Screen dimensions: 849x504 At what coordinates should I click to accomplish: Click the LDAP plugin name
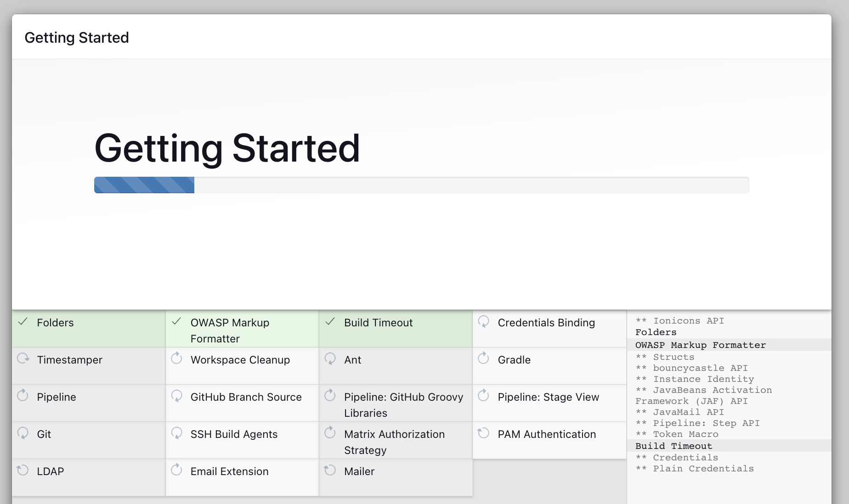[x=50, y=471]
